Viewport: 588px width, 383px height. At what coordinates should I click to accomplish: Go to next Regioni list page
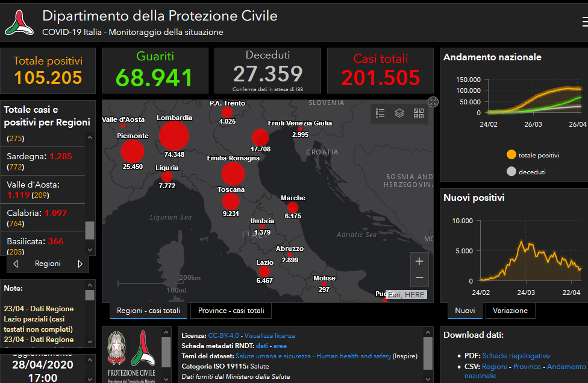tap(80, 264)
